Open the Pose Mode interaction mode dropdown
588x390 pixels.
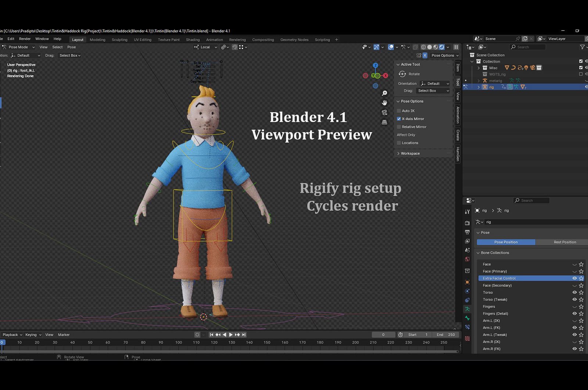(x=18, y=47)
